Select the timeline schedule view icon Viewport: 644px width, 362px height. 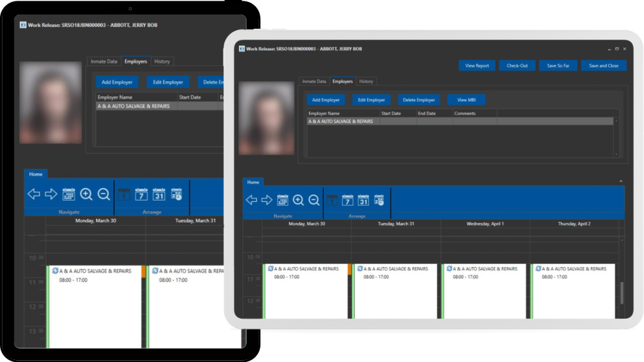[x=379, y=201]
